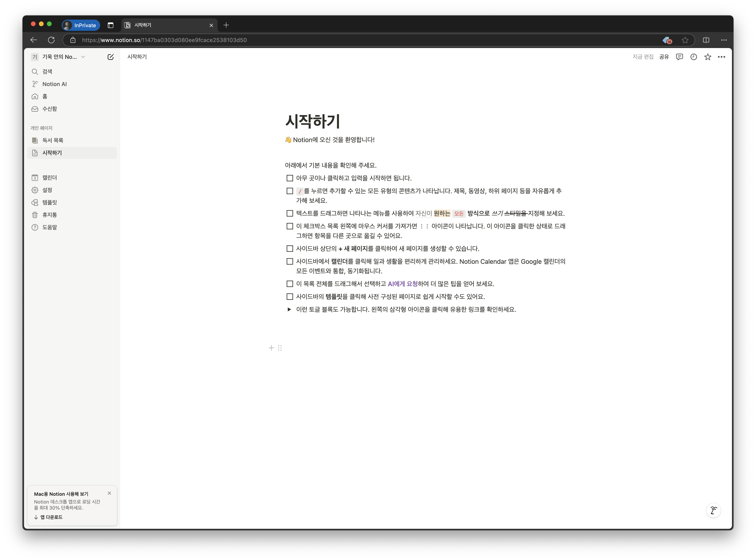Click the search magnifier icon in sidebar

click(x=35, y=71)
